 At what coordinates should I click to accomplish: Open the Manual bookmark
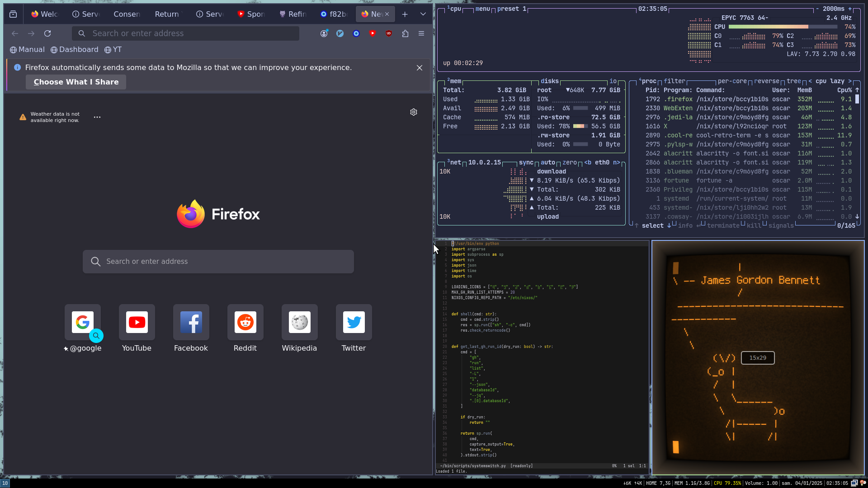pos(28,50)
